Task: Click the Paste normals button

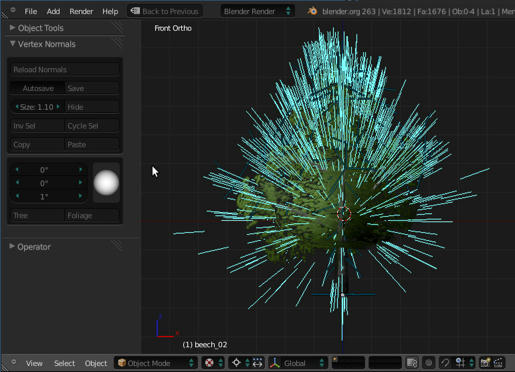Action: 92,145
